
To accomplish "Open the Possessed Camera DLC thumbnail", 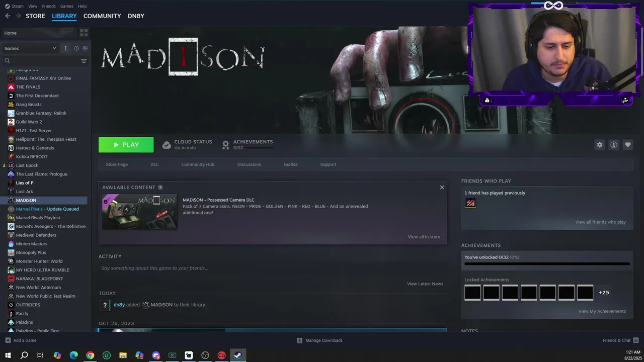I will (x=139, y=212).
